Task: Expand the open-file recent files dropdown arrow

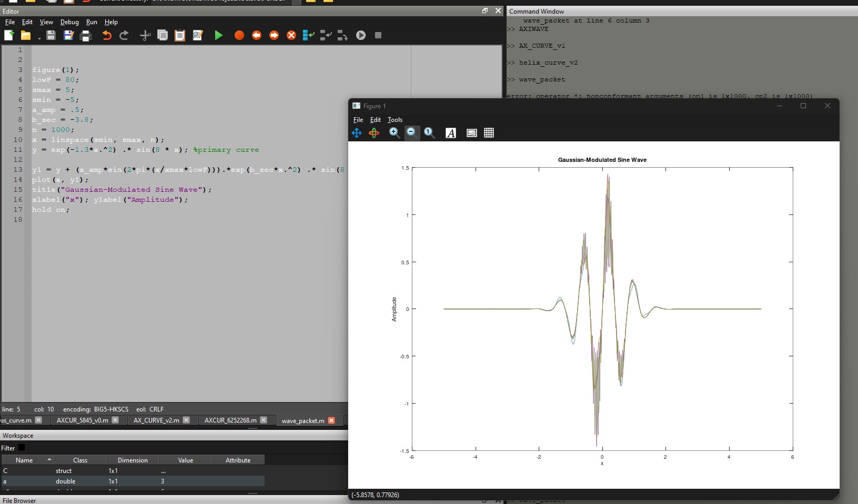Action: pyautogui.click(x=39, y=38)
